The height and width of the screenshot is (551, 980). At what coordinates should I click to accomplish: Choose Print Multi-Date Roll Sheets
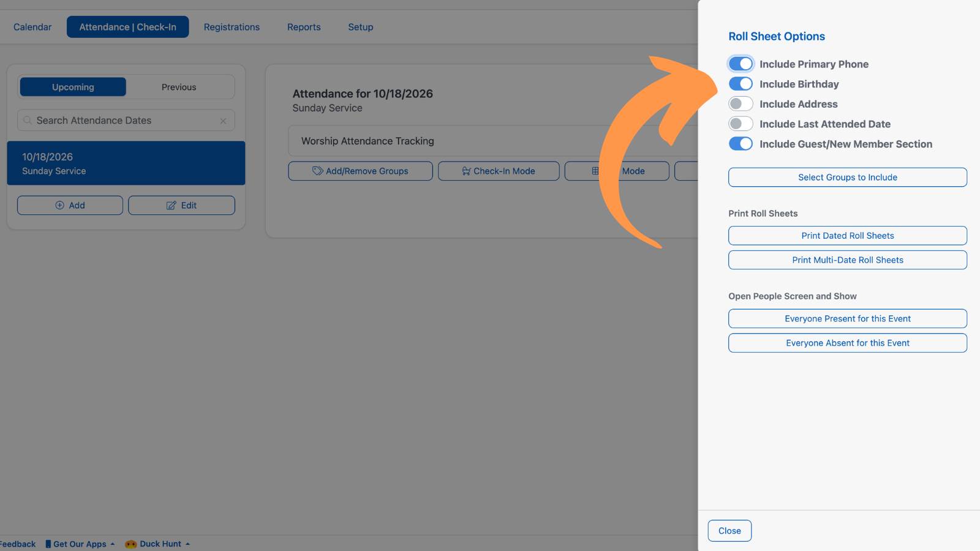[848, 260]
